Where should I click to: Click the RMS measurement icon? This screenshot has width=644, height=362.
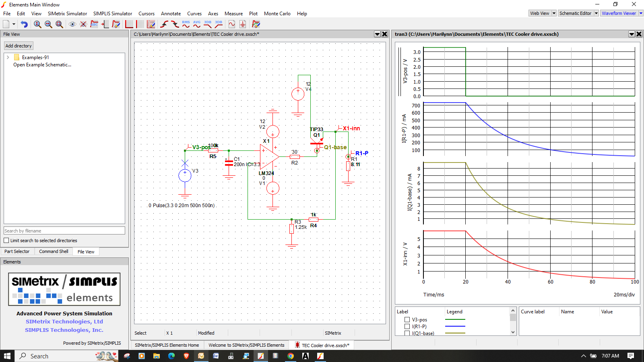coord(186,24)
